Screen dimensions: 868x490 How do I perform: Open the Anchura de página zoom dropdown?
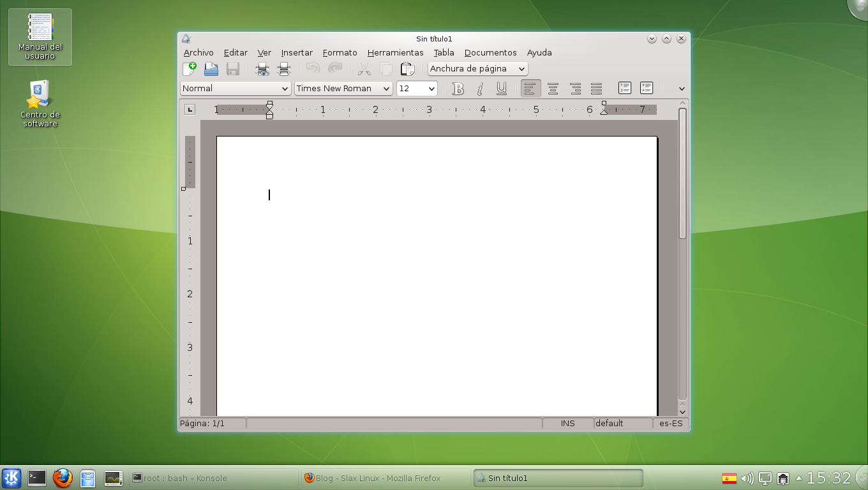point(478,69)
